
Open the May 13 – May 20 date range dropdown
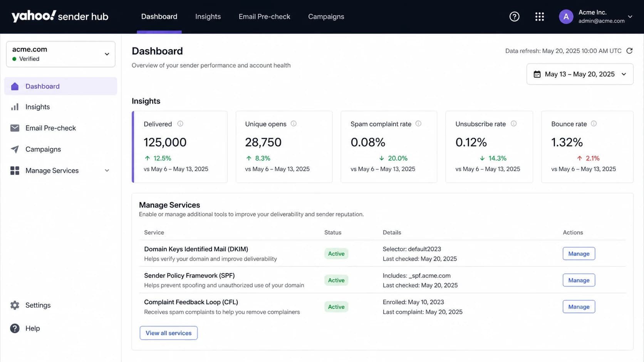coord(580,74)
